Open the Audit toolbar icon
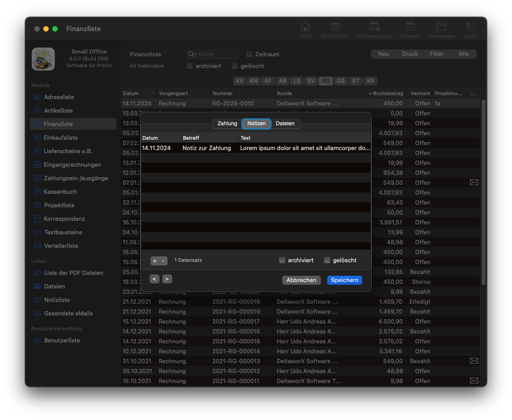 point(471,27)
